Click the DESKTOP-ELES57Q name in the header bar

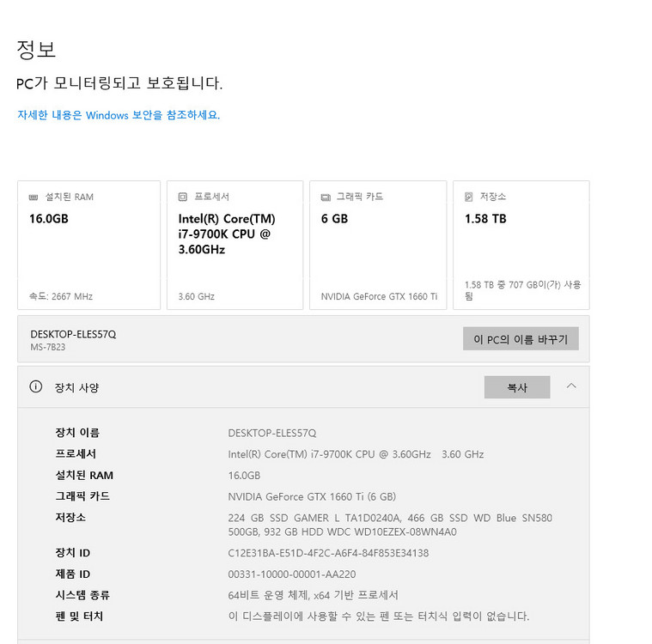[73, 334]
